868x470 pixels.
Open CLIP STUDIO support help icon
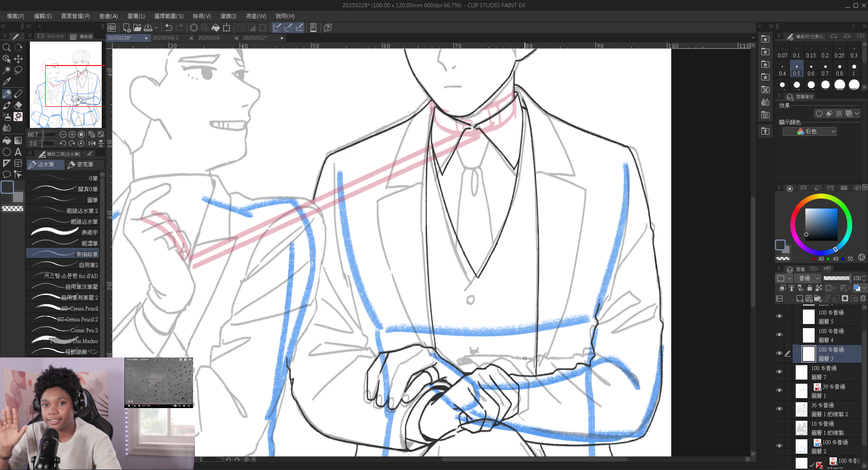point(328,28)
